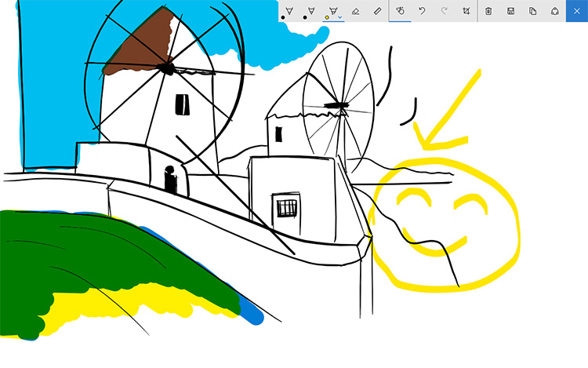Select the ballpoint pen tool

tap(289, 10)
